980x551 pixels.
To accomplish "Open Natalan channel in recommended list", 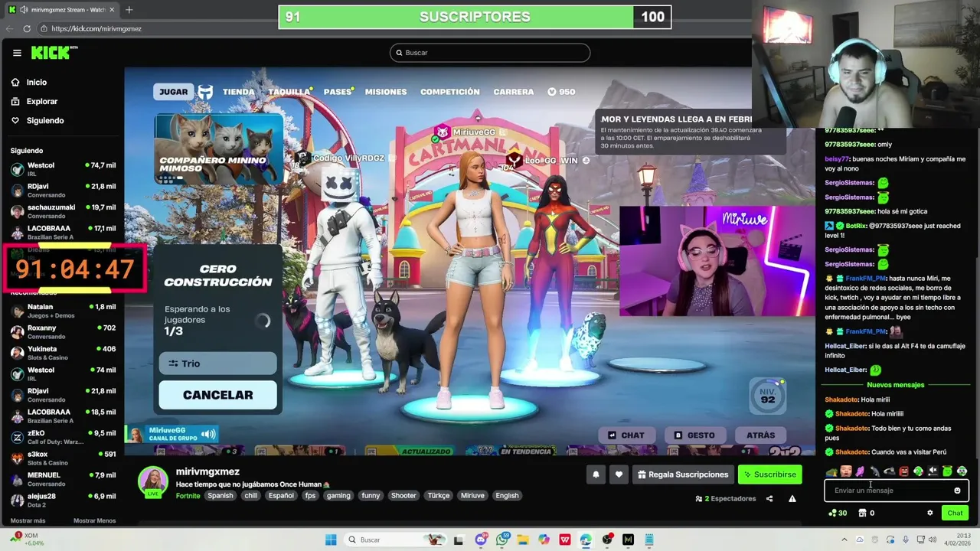I will pos(63,311).
